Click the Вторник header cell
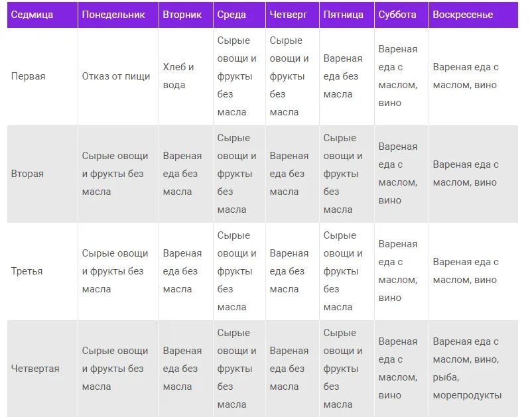 click(x=186, y=15)
